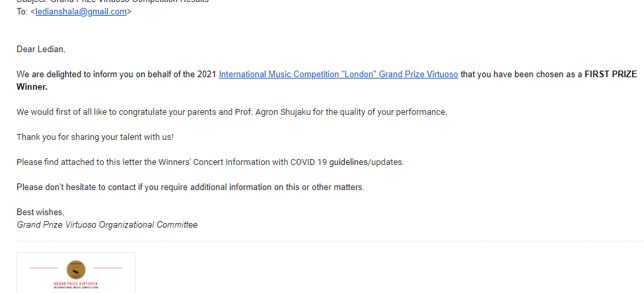
Task: Click the dotted separator line above the attachment
Action: pos(330,242)
